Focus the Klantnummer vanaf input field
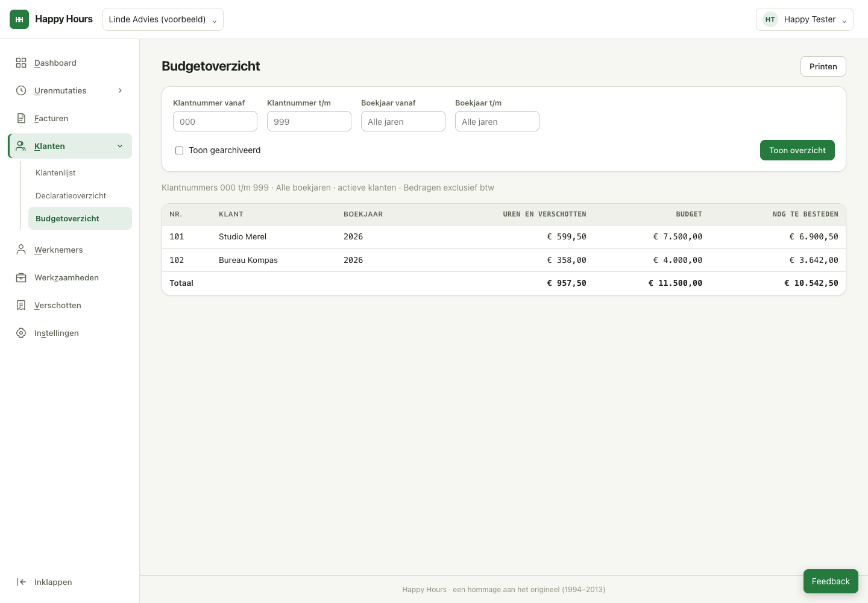The width and height of the screenshot is (868, 603). (x=215, y=121)
